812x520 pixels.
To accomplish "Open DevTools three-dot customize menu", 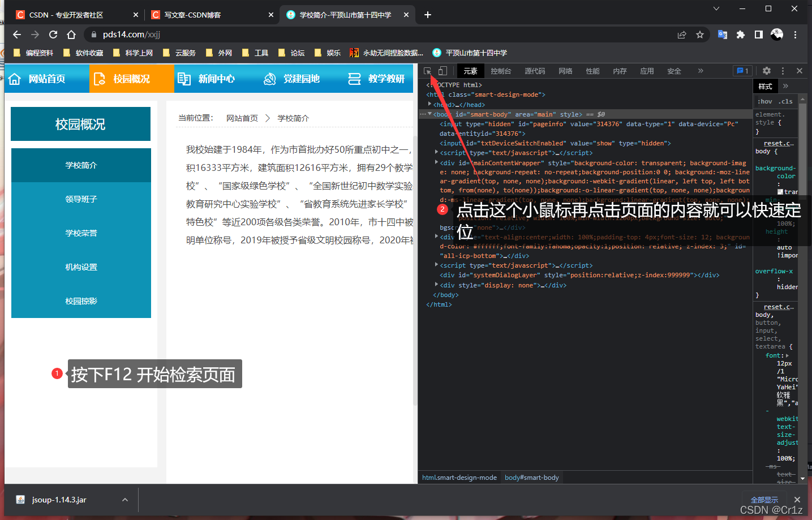I will coord(783,71).
